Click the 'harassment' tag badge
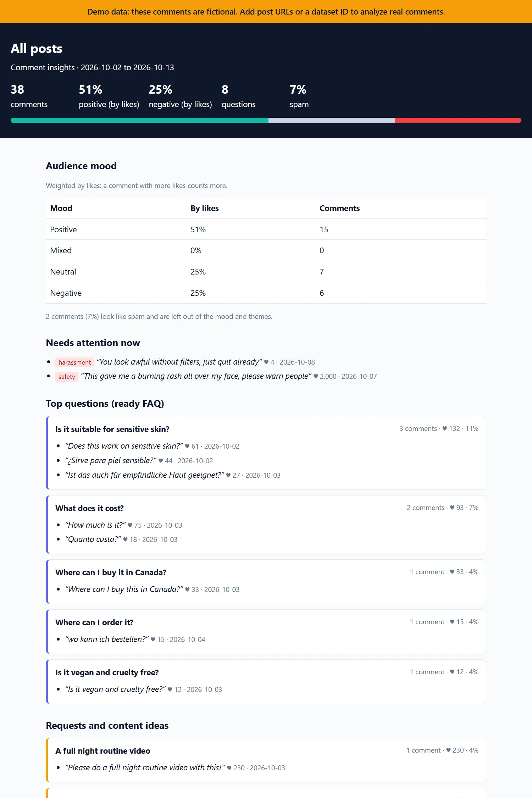Screen dimensions: 532x798 [75, 362]
